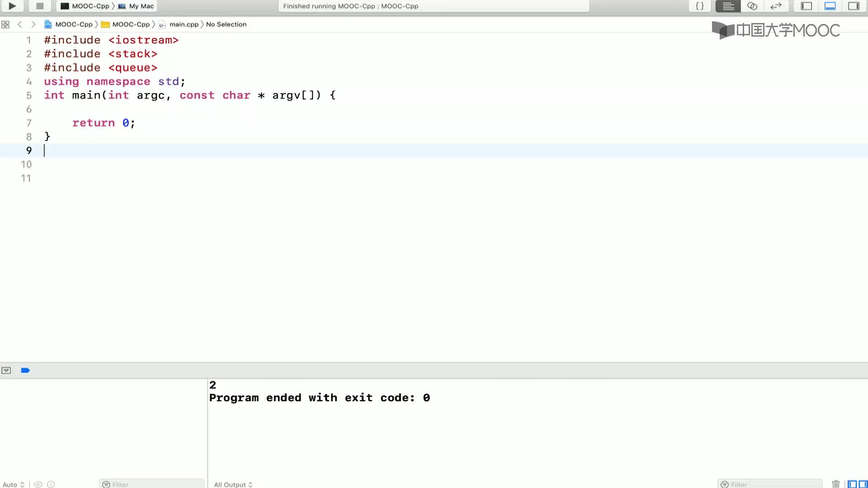Toggle the variables view pane
Viewport: 868px width, 488px height.
pyautogui.click(x=852, y=484)
